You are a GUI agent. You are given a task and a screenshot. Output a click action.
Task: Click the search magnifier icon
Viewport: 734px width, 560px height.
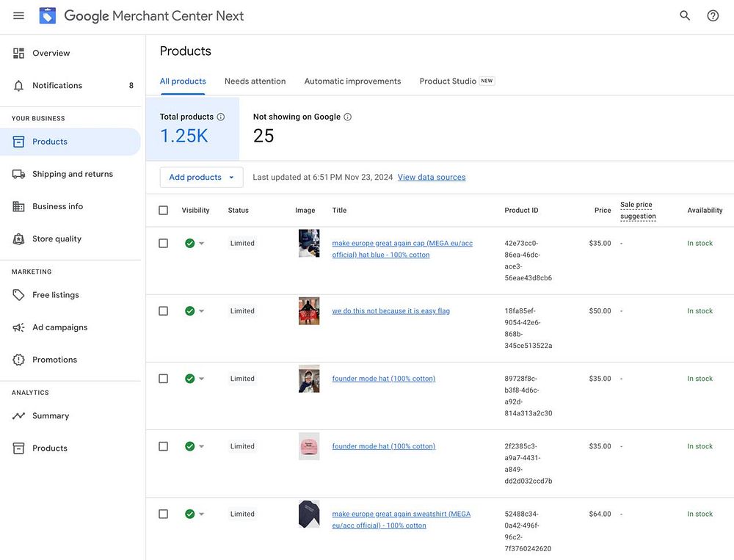[x=685, y=15]
